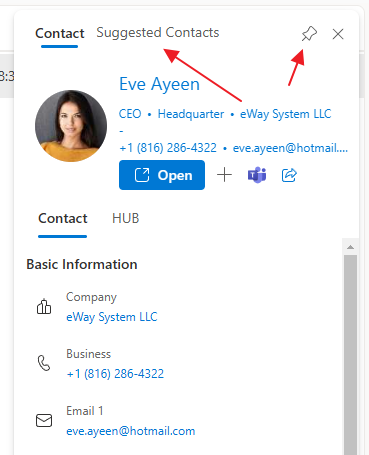Image resolution: width=369 pixels, height=455 pixels.
Task: Click the share icon beside Teams
Action: pos(289,175)
